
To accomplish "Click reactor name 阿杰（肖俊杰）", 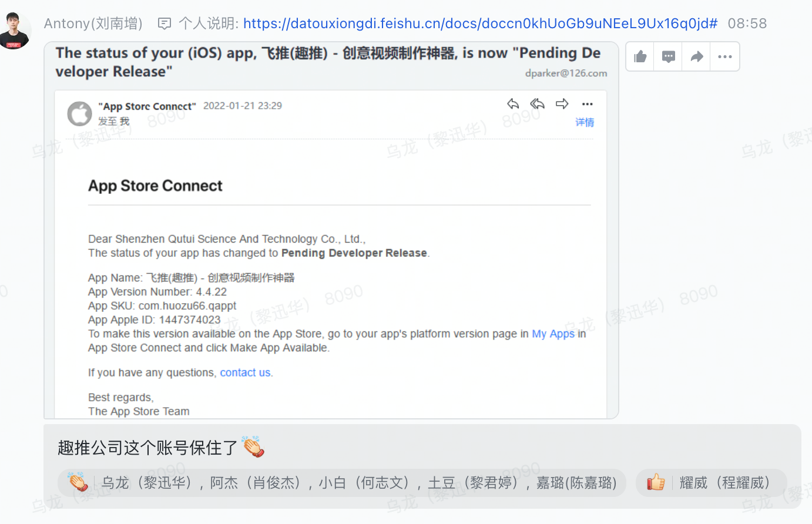I will (256, 483).
